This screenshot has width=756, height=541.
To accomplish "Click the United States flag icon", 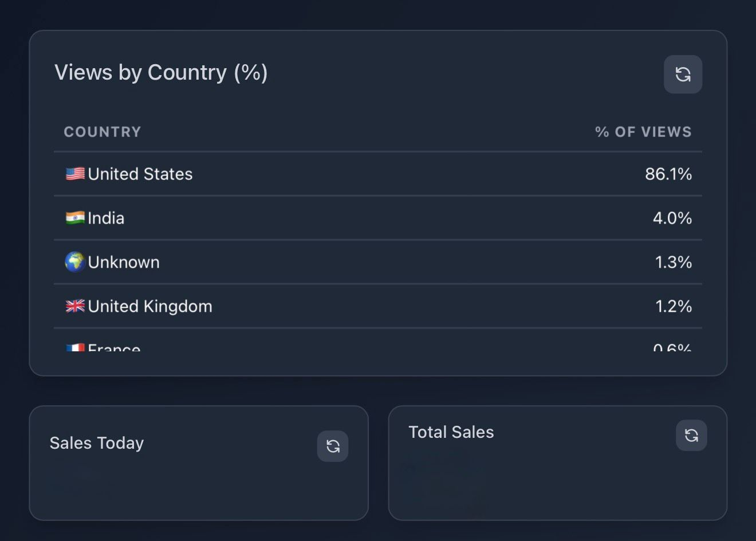I will (75, 174).
